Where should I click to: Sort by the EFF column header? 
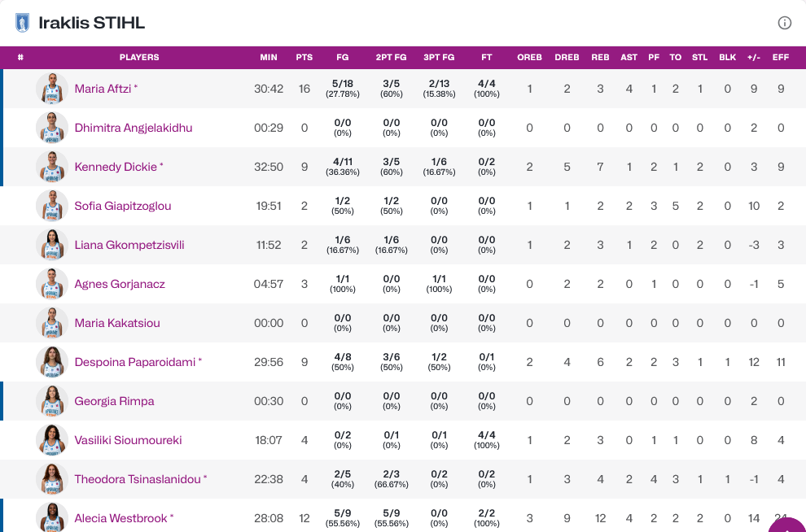(781, 58)
